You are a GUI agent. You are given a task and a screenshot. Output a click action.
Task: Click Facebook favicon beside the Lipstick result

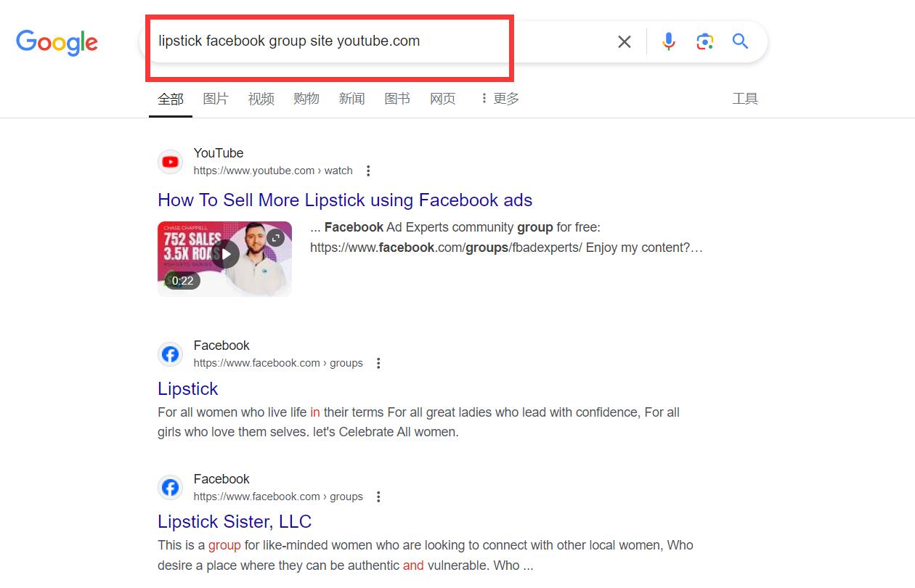[x=171, y=354]
